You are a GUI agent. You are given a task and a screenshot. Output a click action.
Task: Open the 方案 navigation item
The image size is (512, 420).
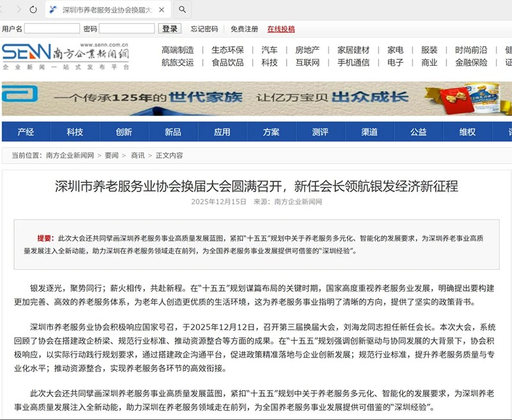(x=271, y=132)
